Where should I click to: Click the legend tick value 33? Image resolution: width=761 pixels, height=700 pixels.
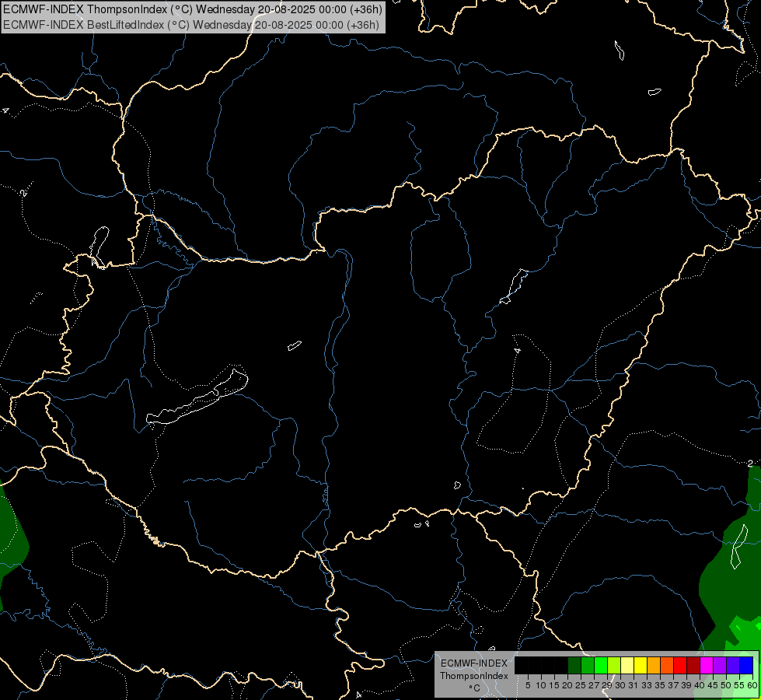[647, 685]
